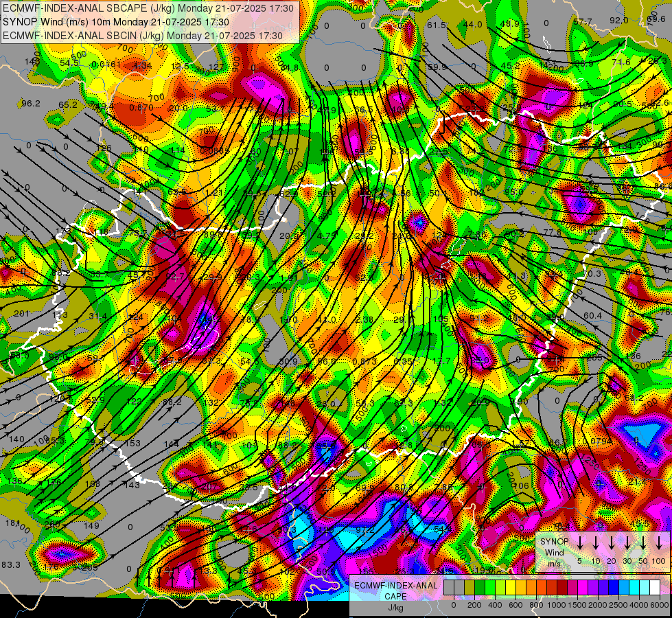Click the ECMWF-INDEX-ANAL CAPE legend label
The width and height of the screenshot is (672, 618).
click(x=395, y=596)
